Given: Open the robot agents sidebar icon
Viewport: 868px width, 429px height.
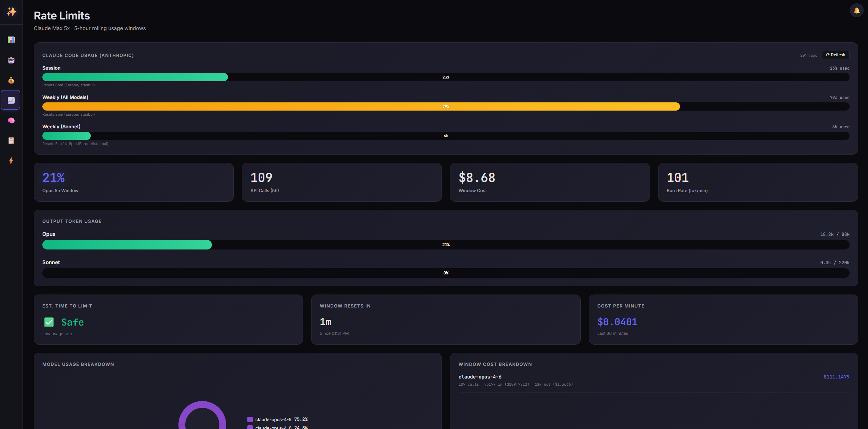Looking at the screenshot, I should tap(11, 60).
